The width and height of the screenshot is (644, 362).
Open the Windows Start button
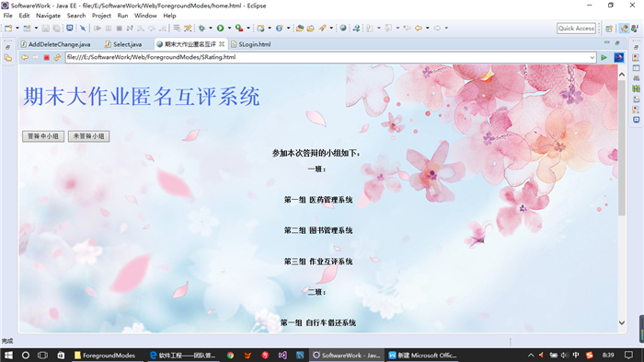click(x=8, y=355)
